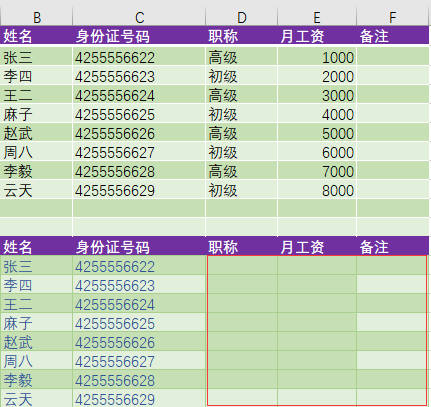Viewport: 431px width, 407px height.
Task: Select blue 王二 name in the lower table
Action: pyautogui.click(x=36, y=304)
